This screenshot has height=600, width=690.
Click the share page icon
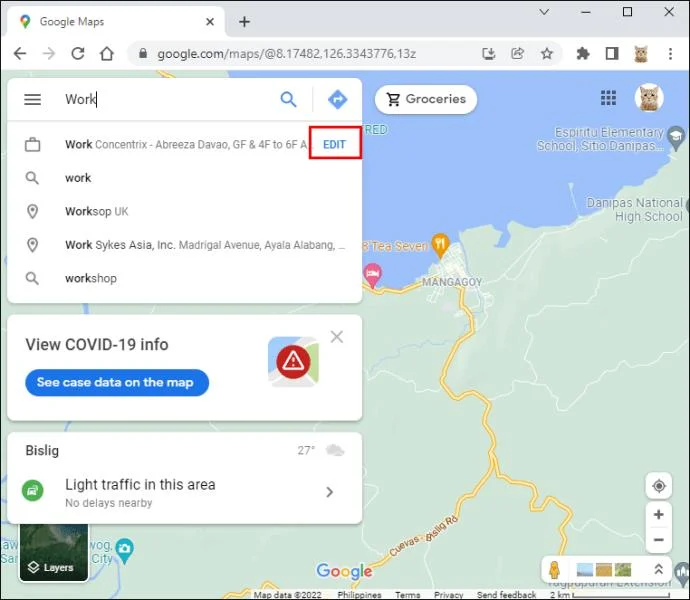[518, 54]
